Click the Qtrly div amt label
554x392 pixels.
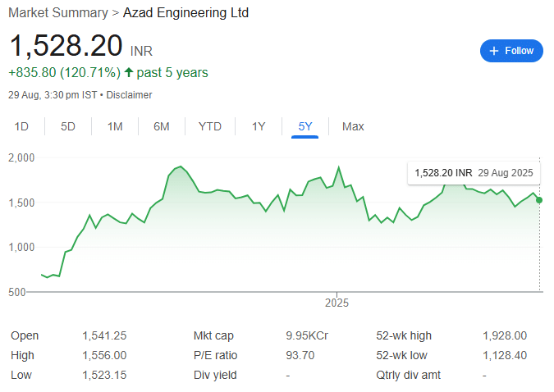click(409, 375)
